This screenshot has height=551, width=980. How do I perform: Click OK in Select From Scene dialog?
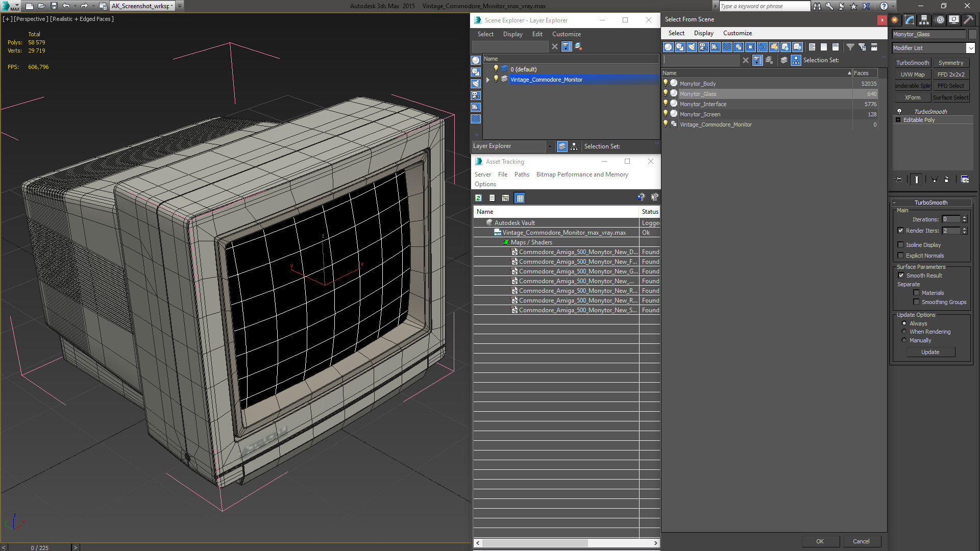click(820, 541)
